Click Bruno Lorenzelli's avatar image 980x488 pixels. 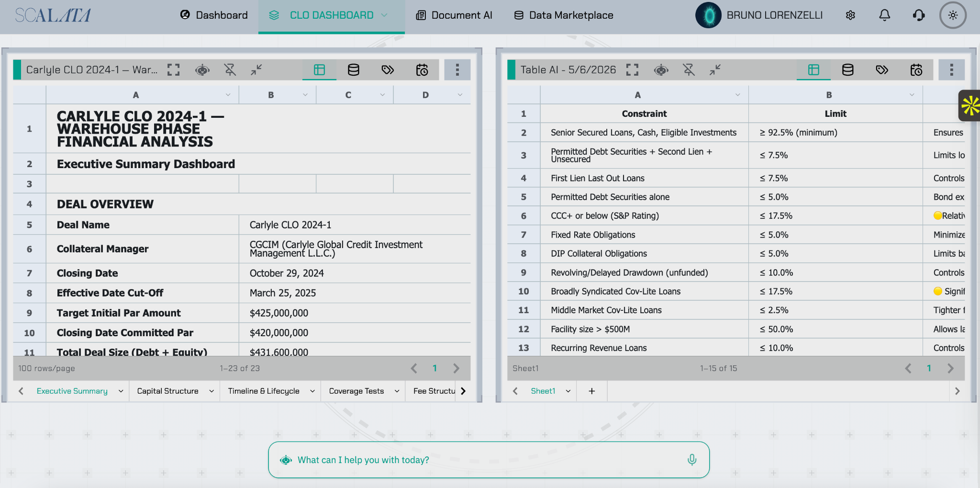[x=708, y=15]
